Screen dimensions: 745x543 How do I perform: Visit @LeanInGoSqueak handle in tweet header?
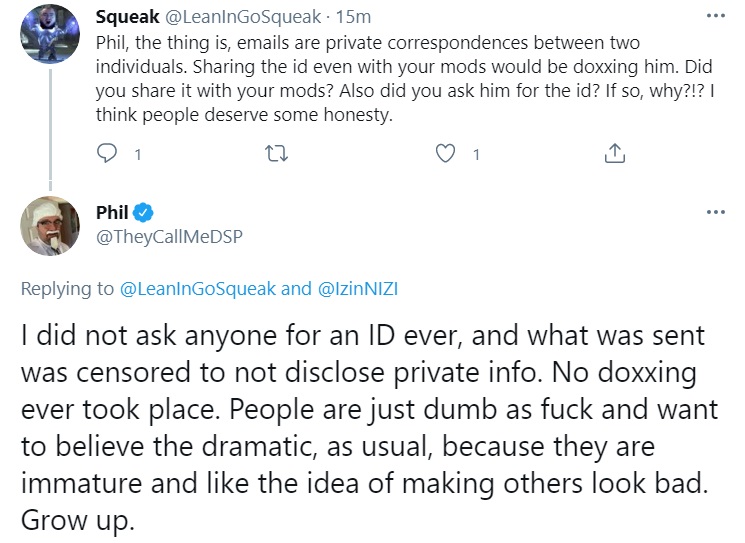coord(243,17)
